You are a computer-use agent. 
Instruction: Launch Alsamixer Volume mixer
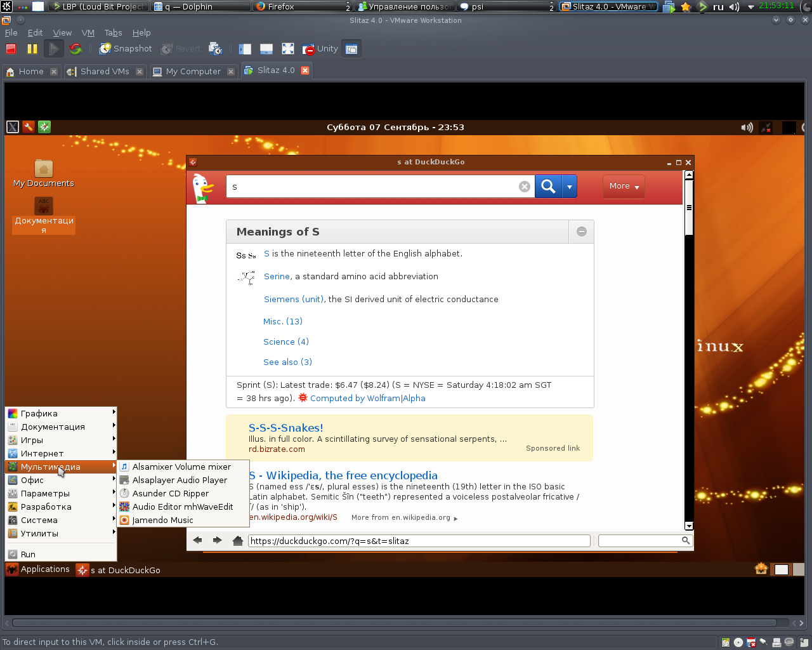pyautogui.click(x=183, y=467)
